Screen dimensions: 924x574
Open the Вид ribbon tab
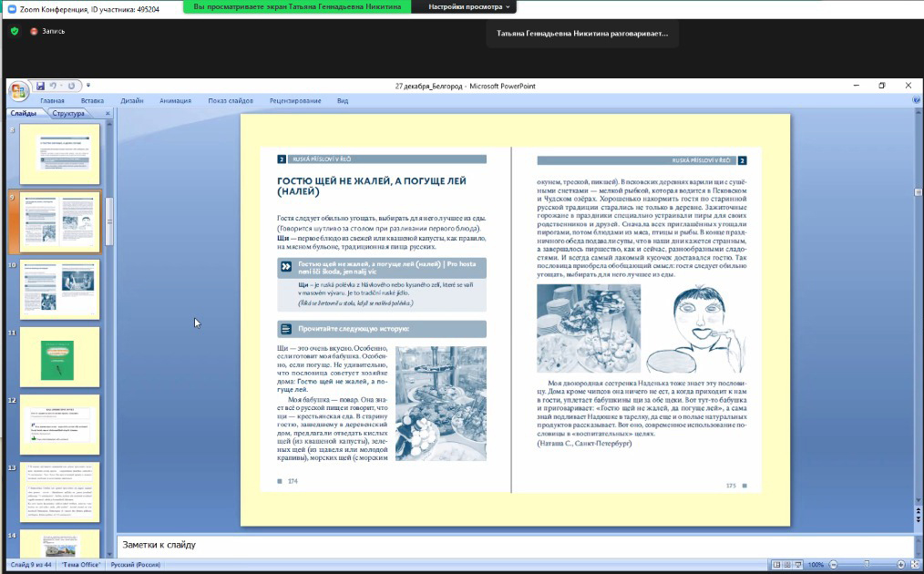coord(343,101)
